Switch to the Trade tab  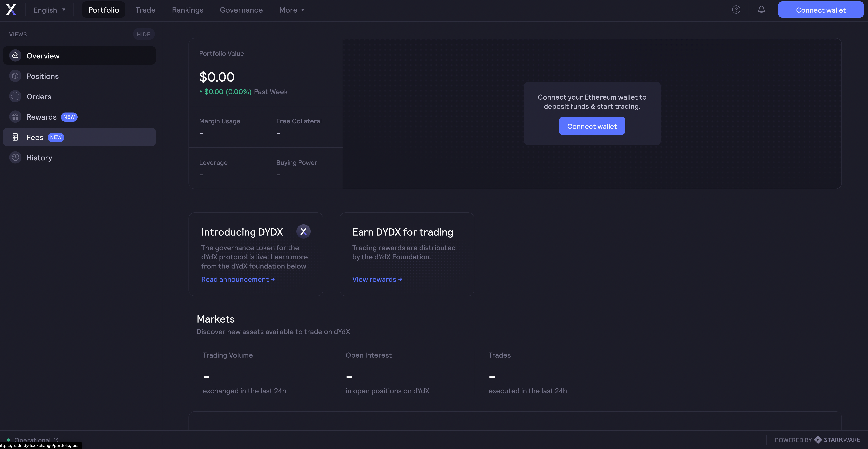tap(145, 10)
